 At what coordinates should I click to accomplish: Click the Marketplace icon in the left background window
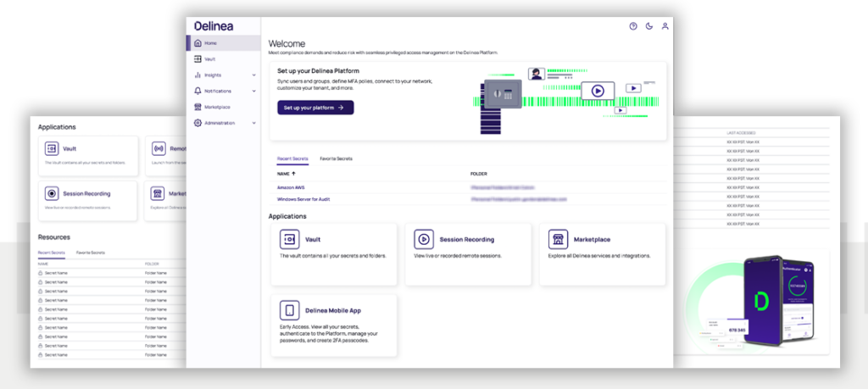159,194
